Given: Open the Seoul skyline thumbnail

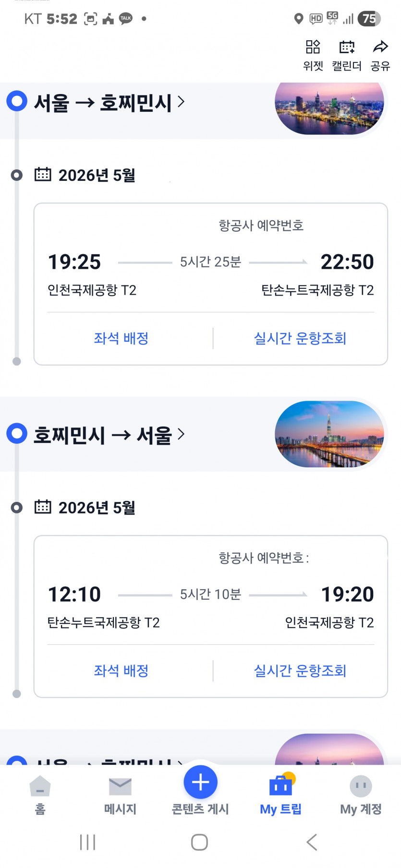Looking at the screenshot, I should tap(329, 434).
